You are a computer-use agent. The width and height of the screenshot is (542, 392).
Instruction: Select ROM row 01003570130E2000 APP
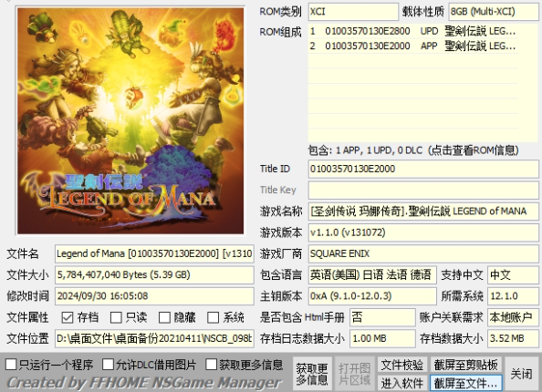coord(412,46)
